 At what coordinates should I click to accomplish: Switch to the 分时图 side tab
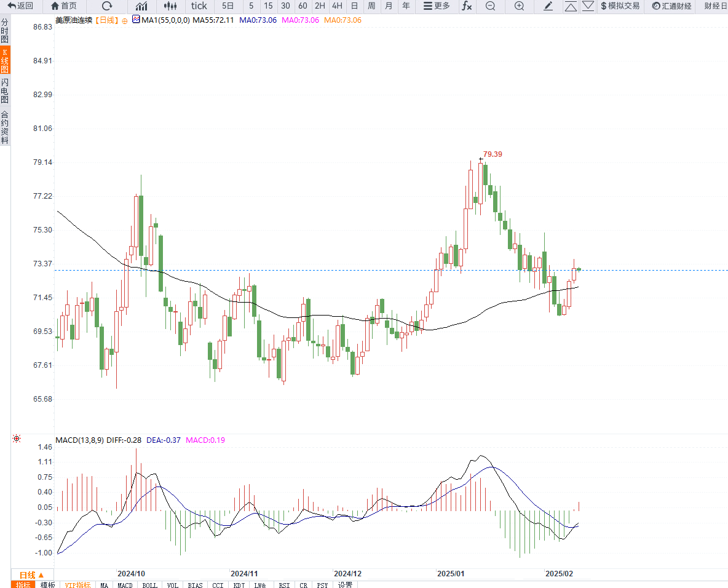coord(5,30)
